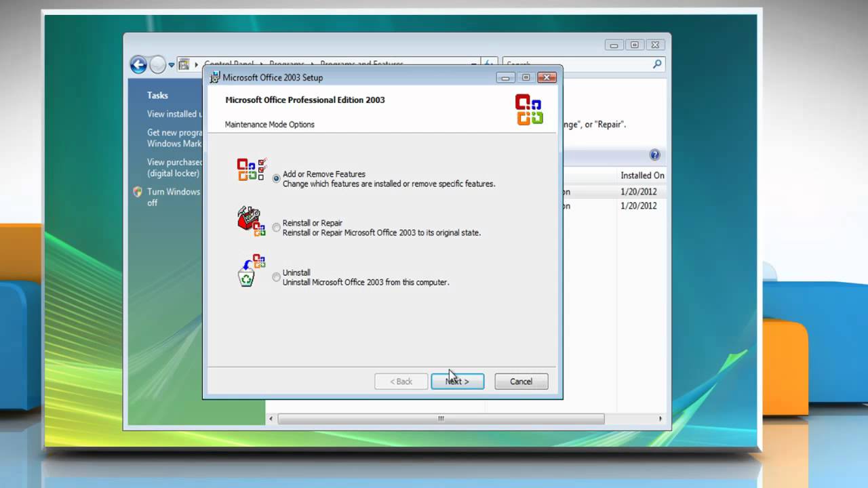Viewport: 868px width, 488px height.
Task: Click the right arrow of horizontal scrollbar
Action: tap(661, 419)
